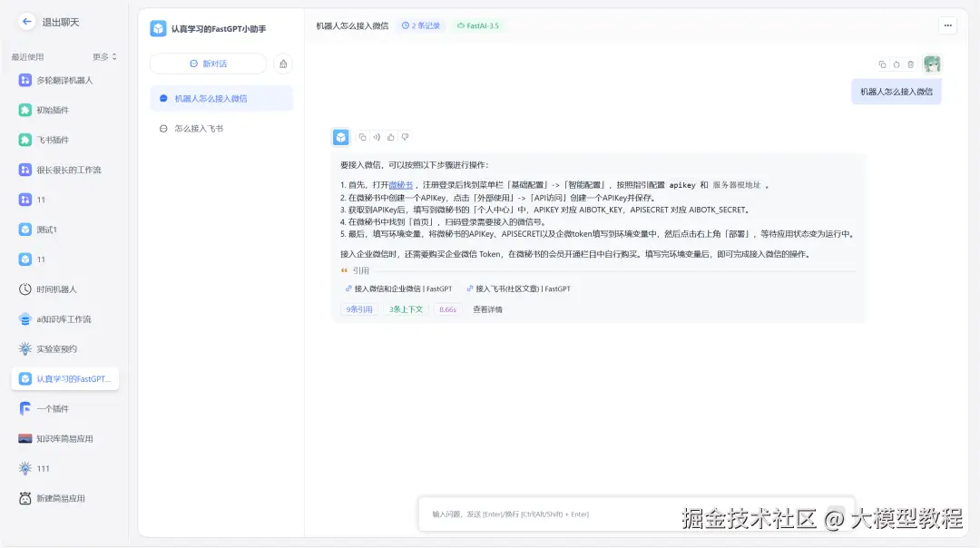Image resolution: width=980 pixels, height=548 pixels.
Task: Copy the AI response text
Action: (362, 137)
